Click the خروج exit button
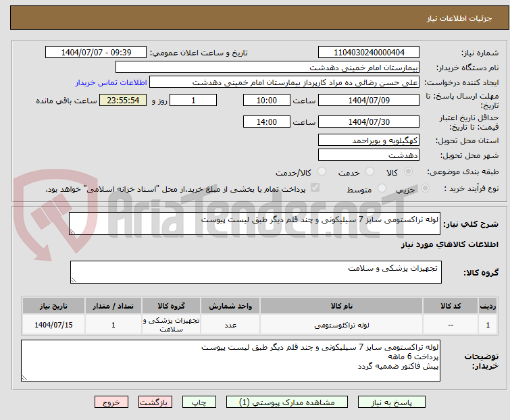Screen dimensions: 510x420 point(111,402)
